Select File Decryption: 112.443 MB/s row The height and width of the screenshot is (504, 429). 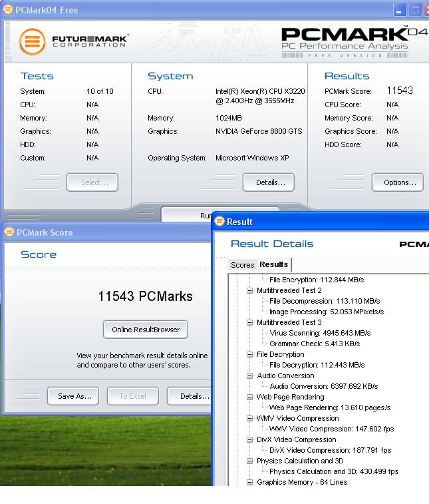pyautogui.click(x=317, y=365)
